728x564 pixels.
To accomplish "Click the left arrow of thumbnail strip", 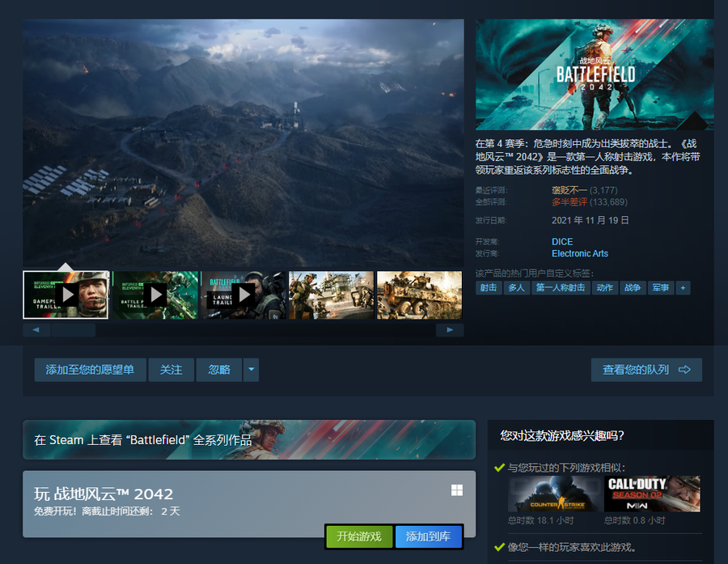I will (x=36, y=330).
